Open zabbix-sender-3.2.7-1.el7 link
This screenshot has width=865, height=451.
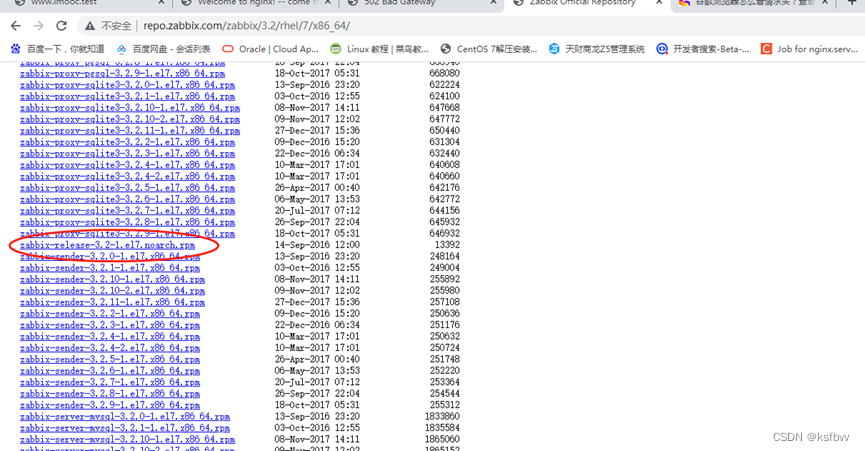[x=110, y=382]
